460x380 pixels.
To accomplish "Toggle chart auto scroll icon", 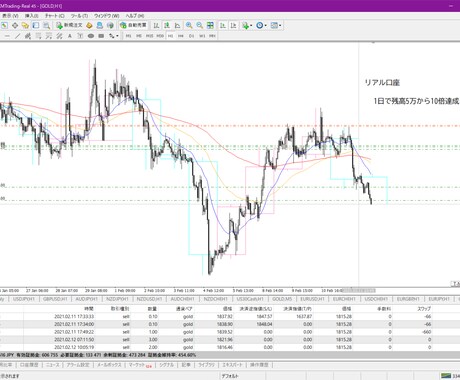I will (x=223, y=25).
